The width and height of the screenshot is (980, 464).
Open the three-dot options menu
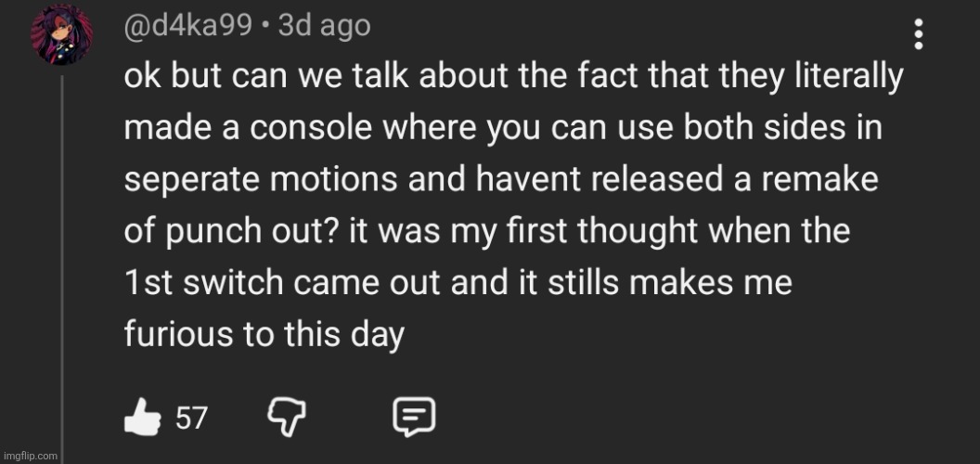click(x=919, y=34)
